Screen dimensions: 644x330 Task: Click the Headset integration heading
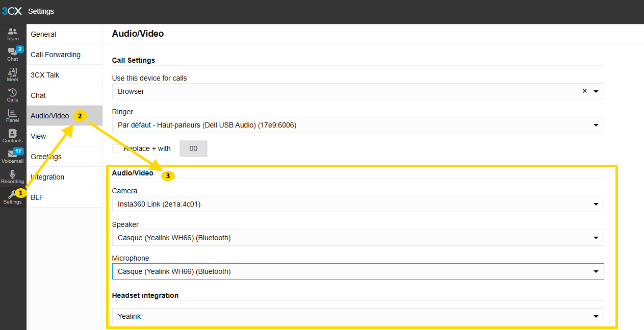pos(145,295)
